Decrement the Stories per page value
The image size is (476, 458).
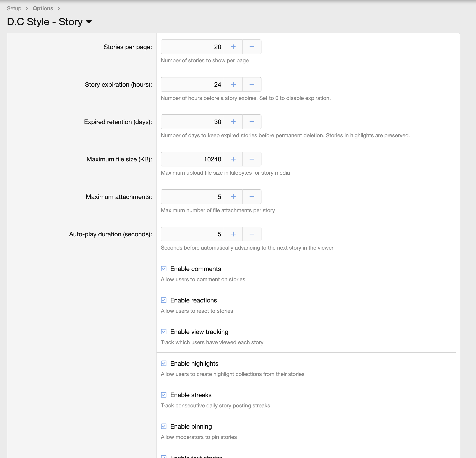[252, 47]
